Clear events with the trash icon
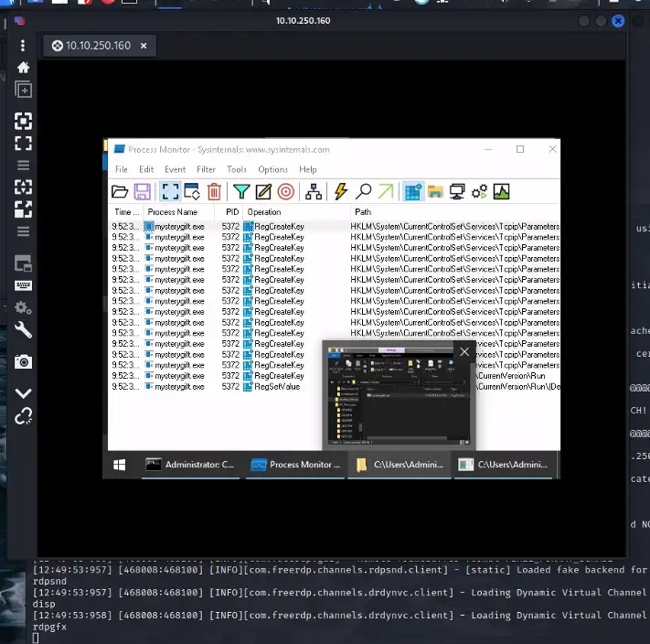This screenshot has height=644, width=650. tap(214, 191)
